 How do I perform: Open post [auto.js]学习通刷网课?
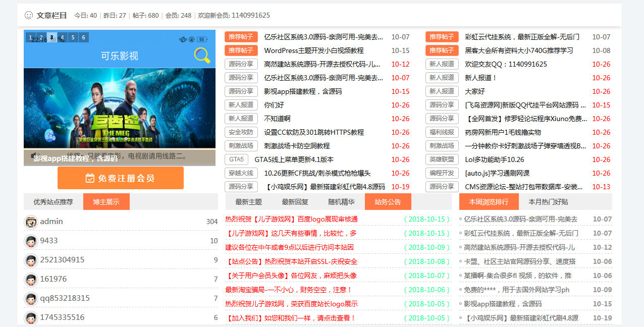[497, 173]
